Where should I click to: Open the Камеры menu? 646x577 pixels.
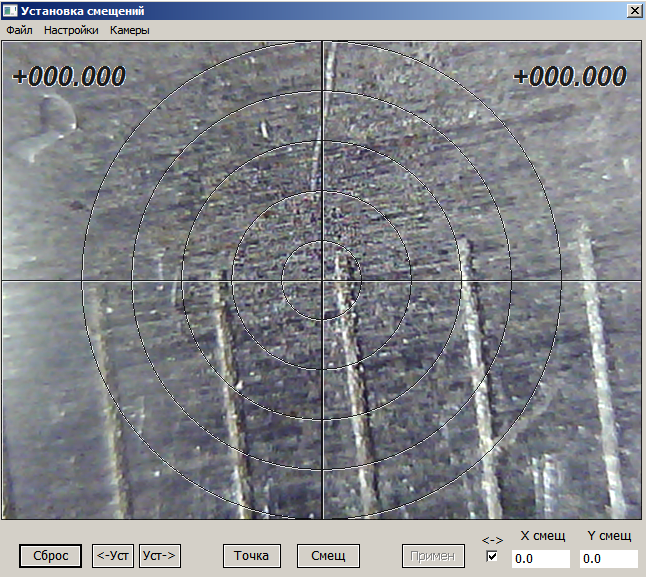[x=130, y=30]
